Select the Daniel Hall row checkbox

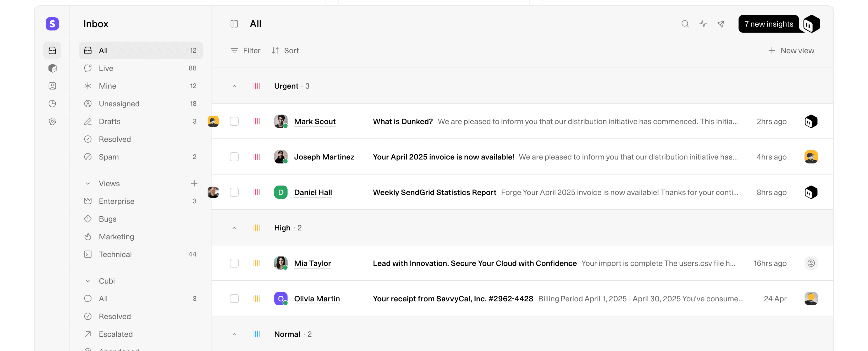click(234, 192)
